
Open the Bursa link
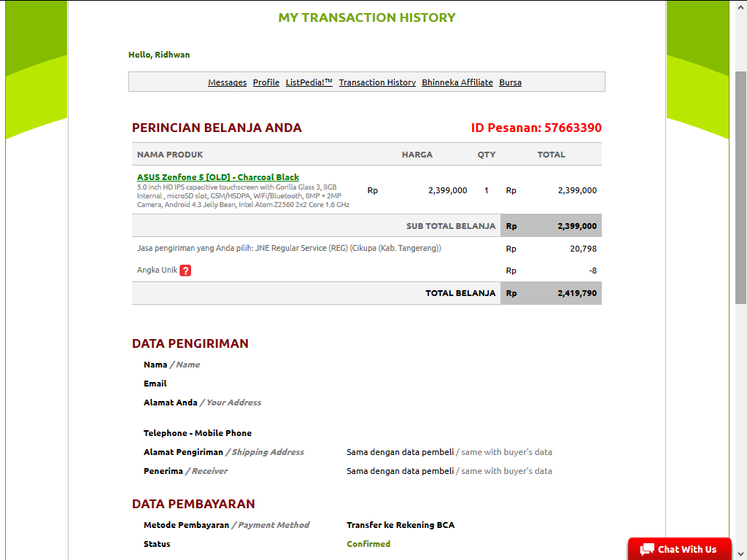tap(510, 82)
